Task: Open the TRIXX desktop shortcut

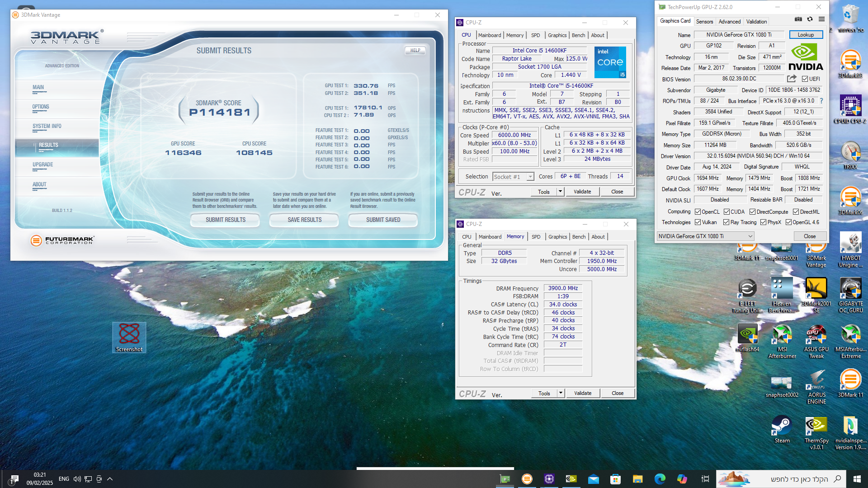Action: [x=851, y=155]
